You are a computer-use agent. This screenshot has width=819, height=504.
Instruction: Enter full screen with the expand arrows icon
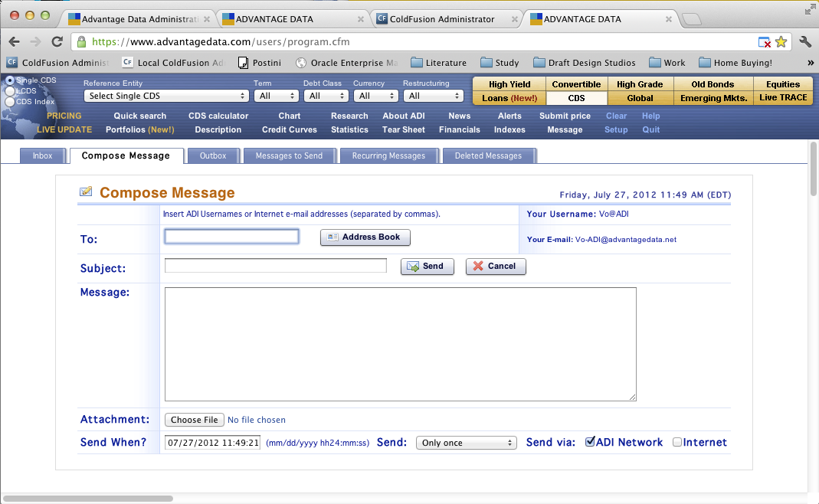(x=810, y=9)
